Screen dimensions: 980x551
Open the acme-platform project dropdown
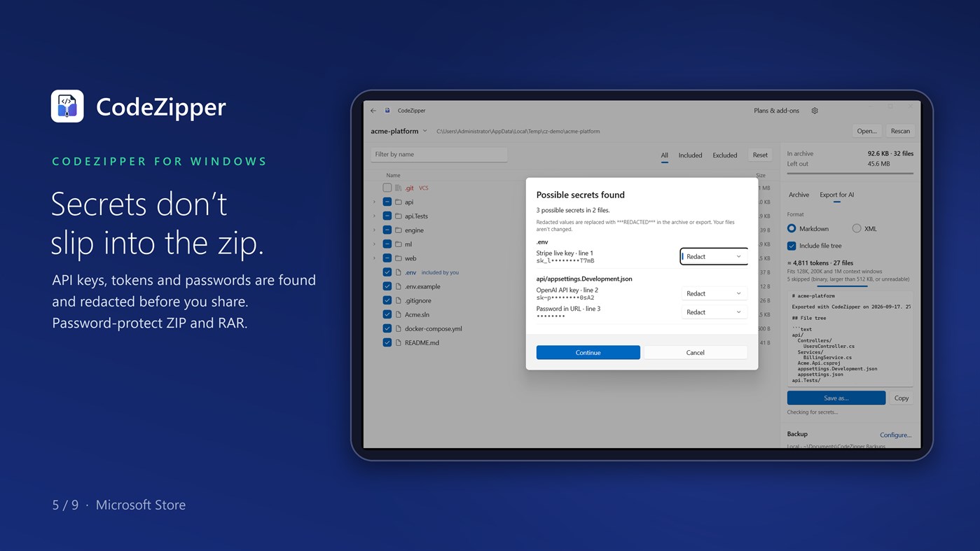coord(399,131)
